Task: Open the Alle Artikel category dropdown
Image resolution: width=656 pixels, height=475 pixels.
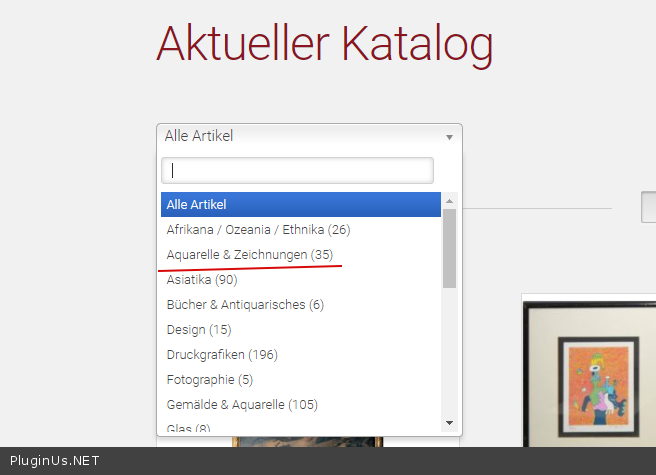Action: pyautogui.click(x=309, y=136)
